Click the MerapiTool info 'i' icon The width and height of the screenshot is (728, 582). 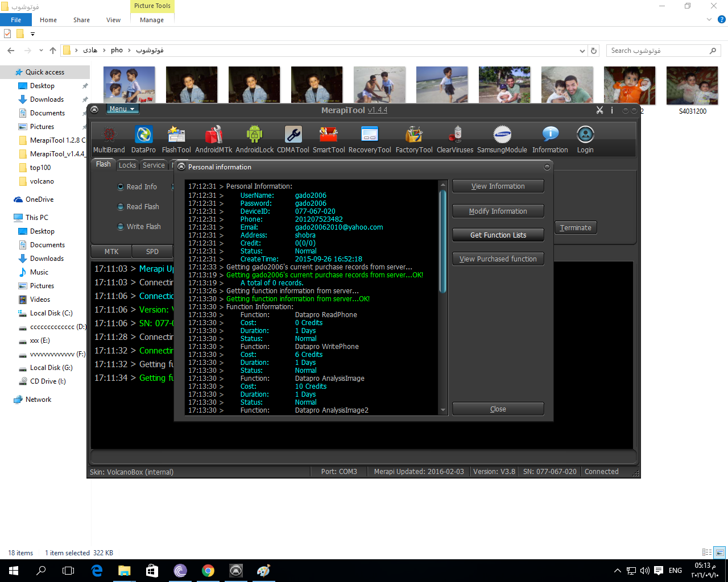612,110
